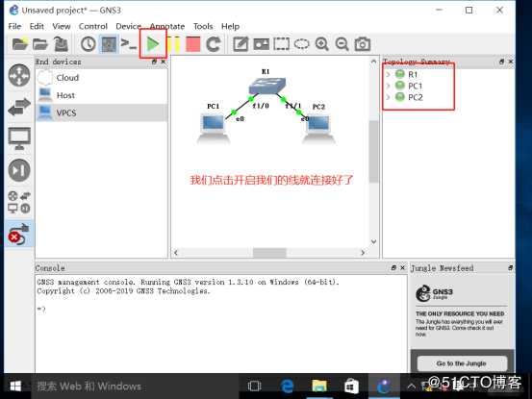
Task: Select the Draw ellipse tool
Action: pos(302,44)
